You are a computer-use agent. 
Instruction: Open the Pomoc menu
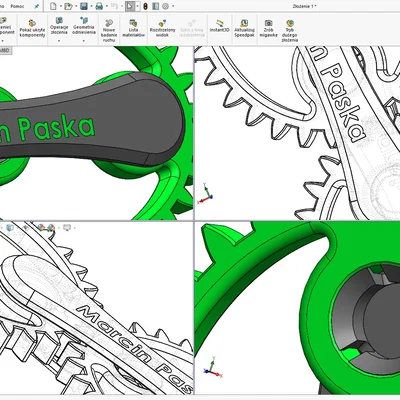coord(17,6)
